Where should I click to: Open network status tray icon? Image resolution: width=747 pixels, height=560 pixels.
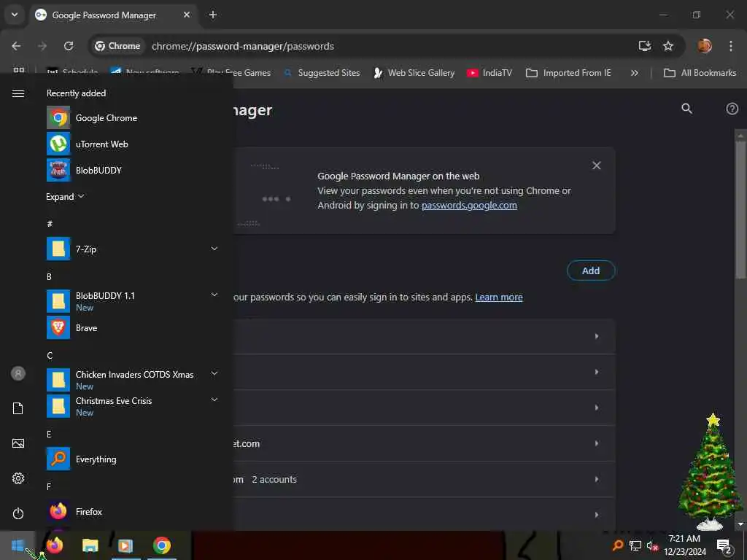coord(635,545)
